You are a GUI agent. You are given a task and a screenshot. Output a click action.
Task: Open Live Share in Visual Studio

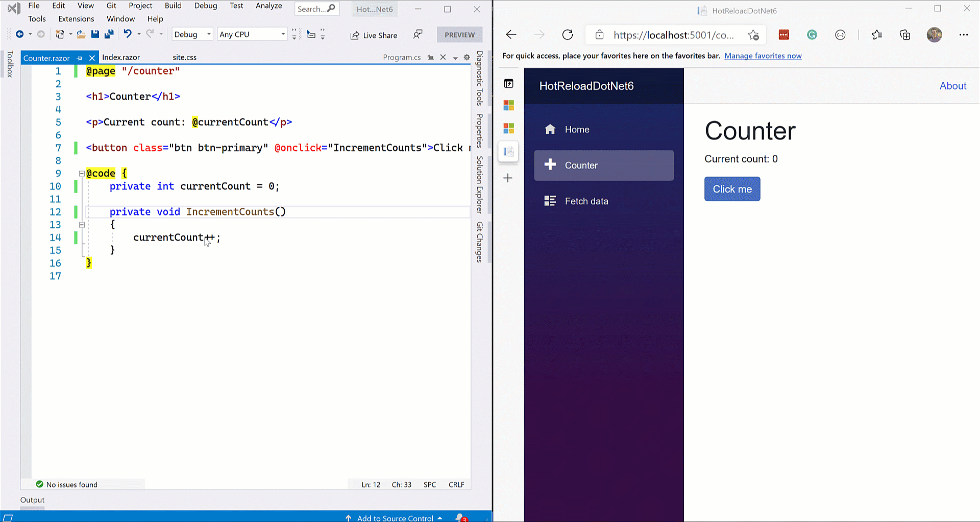tap(374, 35)
